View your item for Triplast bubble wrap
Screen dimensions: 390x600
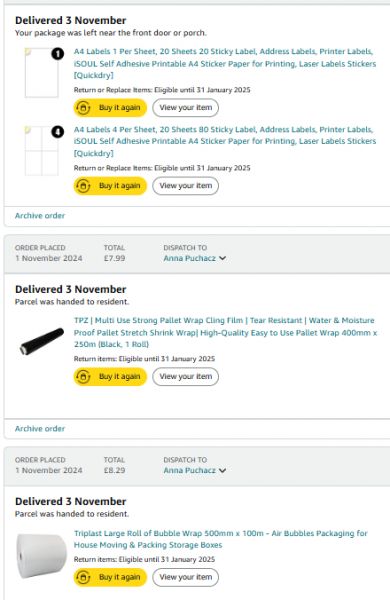coord(186,577)
